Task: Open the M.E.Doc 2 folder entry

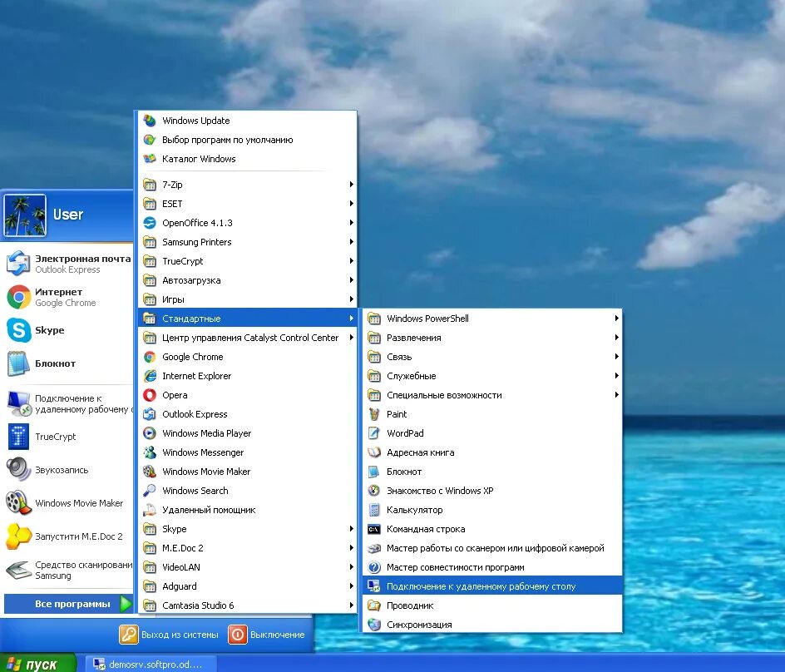Action: (x=247, y=548)
